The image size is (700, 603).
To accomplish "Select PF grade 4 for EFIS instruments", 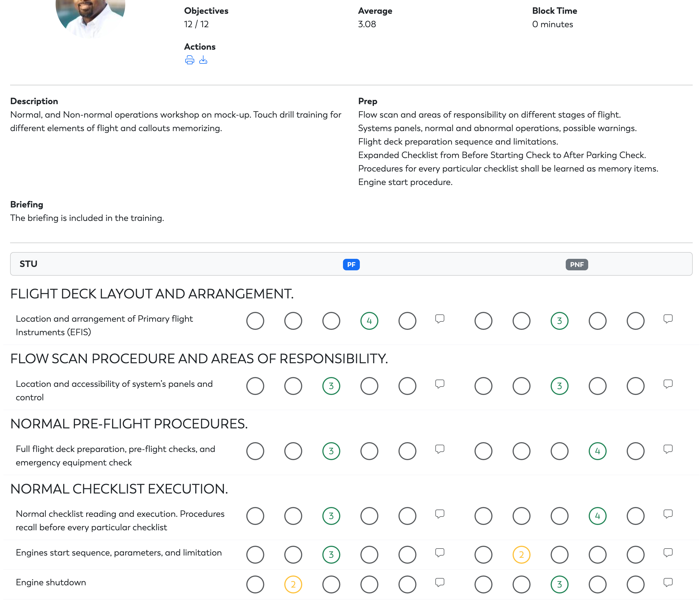I will (x=369, y=321).
